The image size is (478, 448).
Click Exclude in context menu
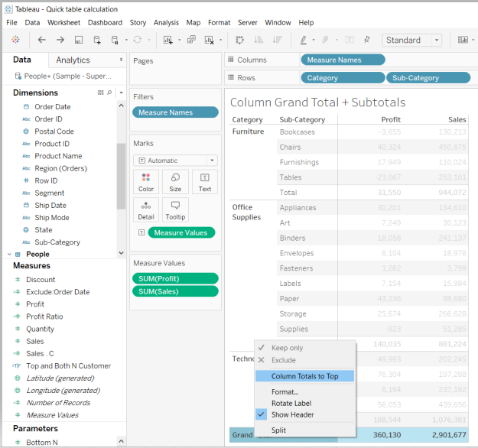coord(284,360)
